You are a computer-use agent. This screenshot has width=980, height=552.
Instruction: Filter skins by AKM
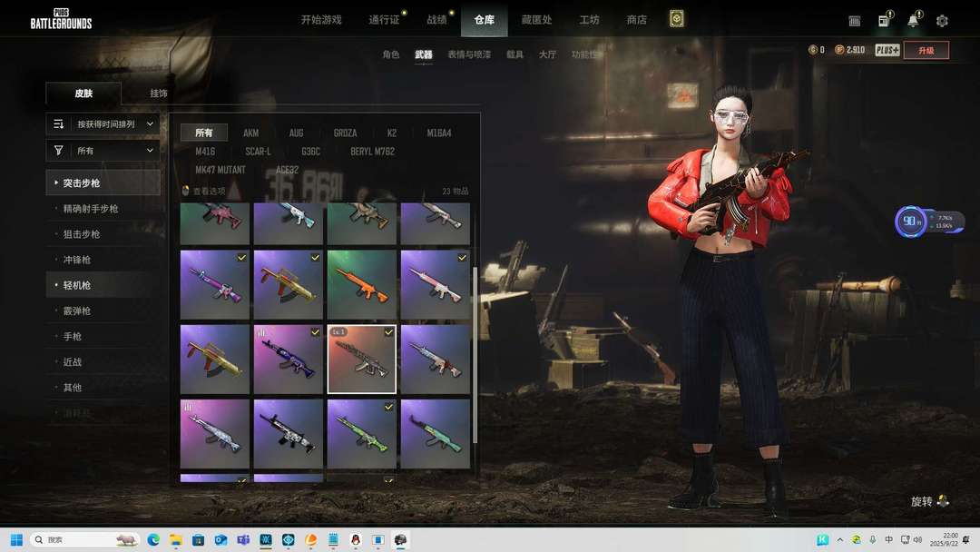(251, 133)
